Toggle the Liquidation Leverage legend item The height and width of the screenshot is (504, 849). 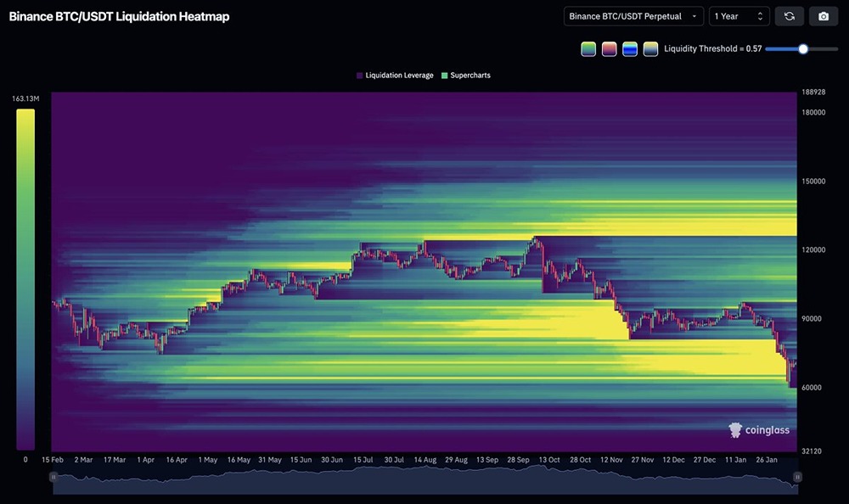395,76
